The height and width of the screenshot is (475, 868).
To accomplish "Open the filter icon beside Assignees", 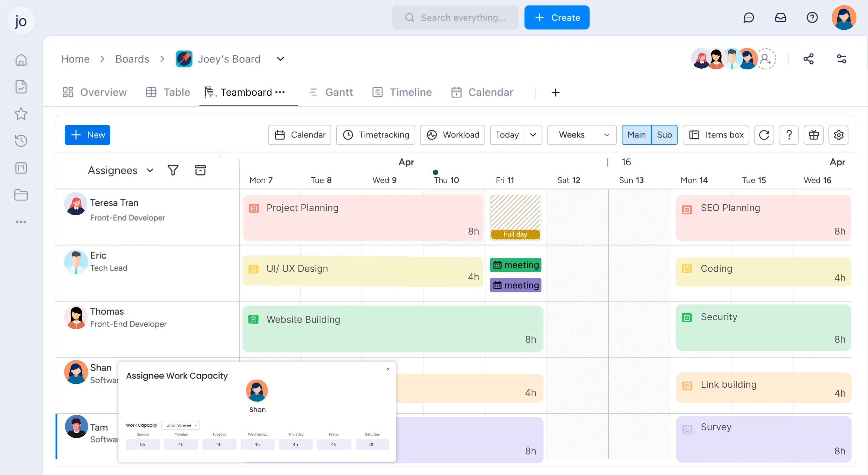I will [x=173, y=170].
